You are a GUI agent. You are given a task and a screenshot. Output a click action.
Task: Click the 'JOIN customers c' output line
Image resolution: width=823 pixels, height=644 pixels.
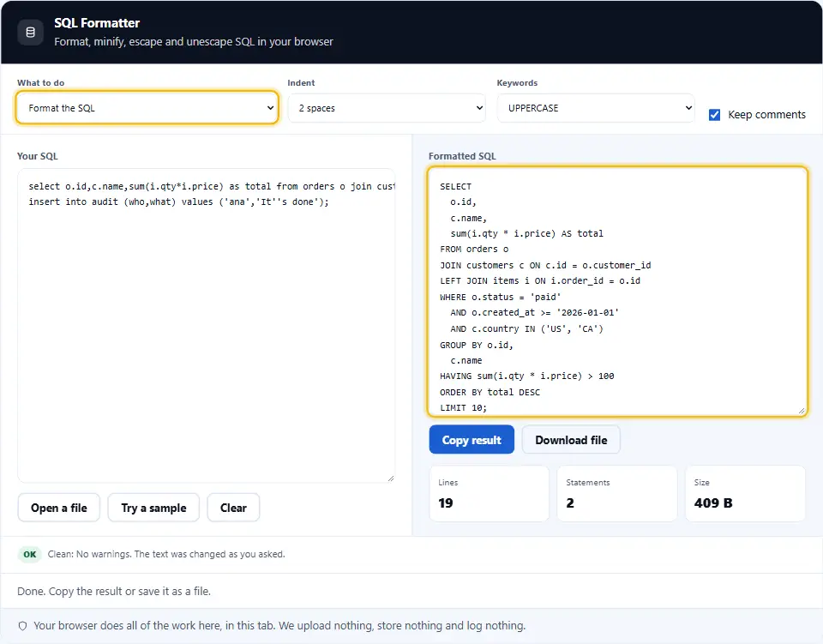[x=545, y=265]
